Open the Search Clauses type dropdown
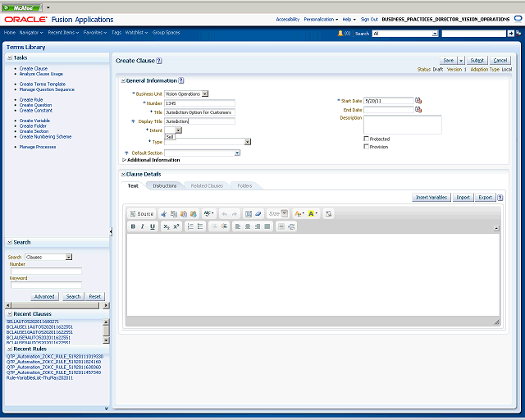Image resolution: width=525 pixels, height=420 pixels. [69, 257]
